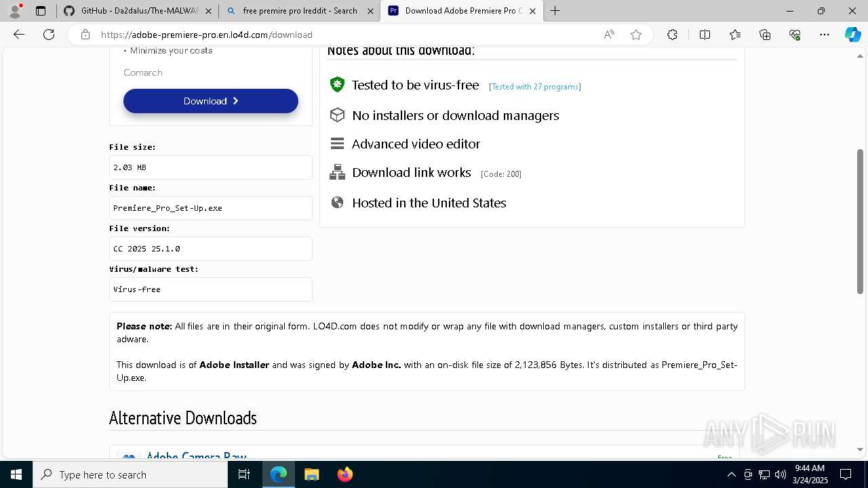The image size is (868, 488).
Task: Click the vertical page scrollbar thumb
Action: tap(860, 222)
